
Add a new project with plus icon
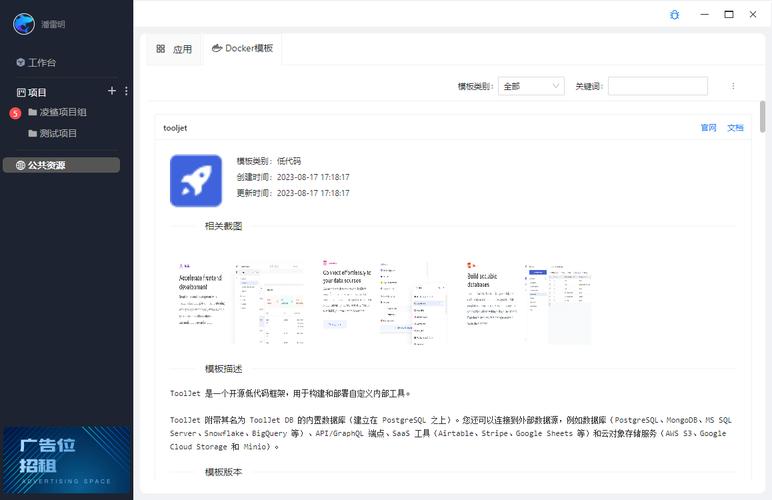coord(112,91)
